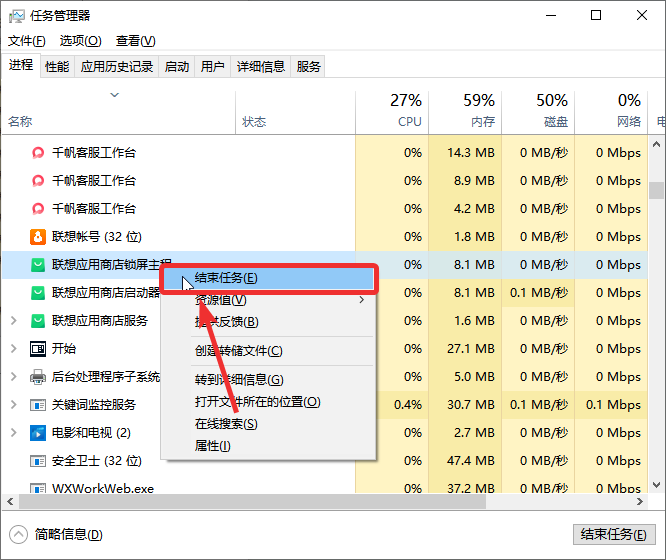Viewport: 666px width, 560px height.
Task: Click the 开始 process icon
Action: pyautogui.click(x=38, y=349)
